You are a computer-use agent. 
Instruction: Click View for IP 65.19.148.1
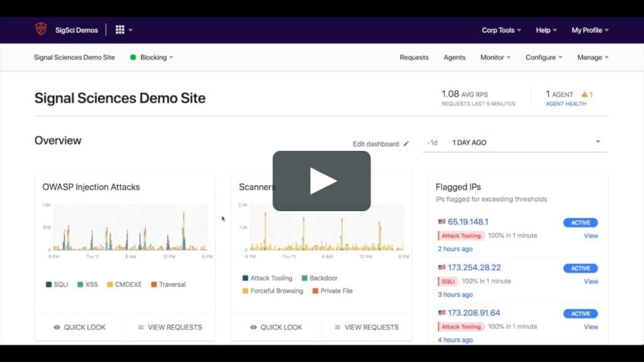(591, 236)
